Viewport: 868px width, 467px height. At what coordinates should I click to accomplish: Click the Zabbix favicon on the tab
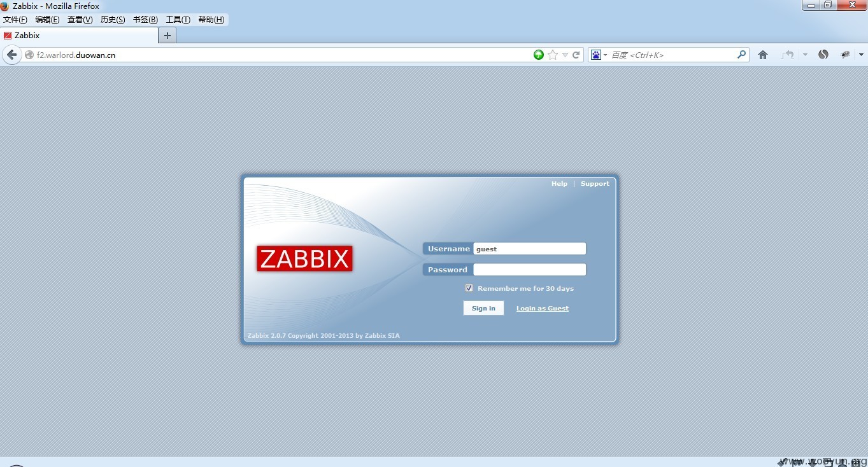coord(8,36)
